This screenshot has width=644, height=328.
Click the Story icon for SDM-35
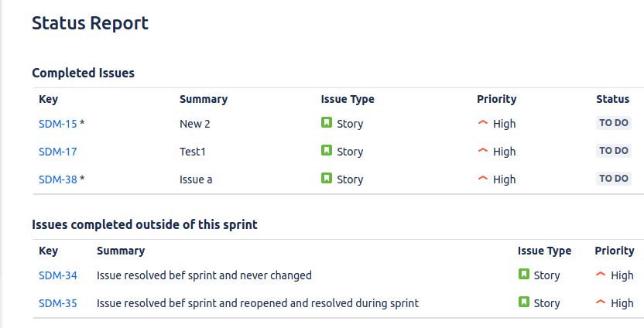[524, 302]
